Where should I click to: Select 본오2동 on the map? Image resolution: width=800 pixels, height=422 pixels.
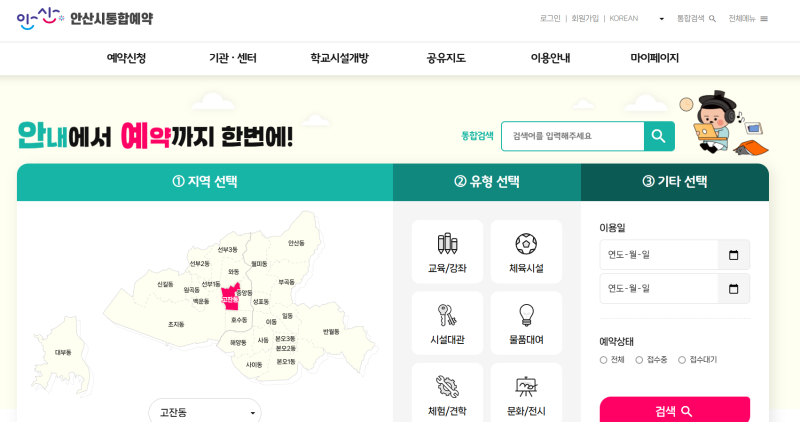point(286,349)
